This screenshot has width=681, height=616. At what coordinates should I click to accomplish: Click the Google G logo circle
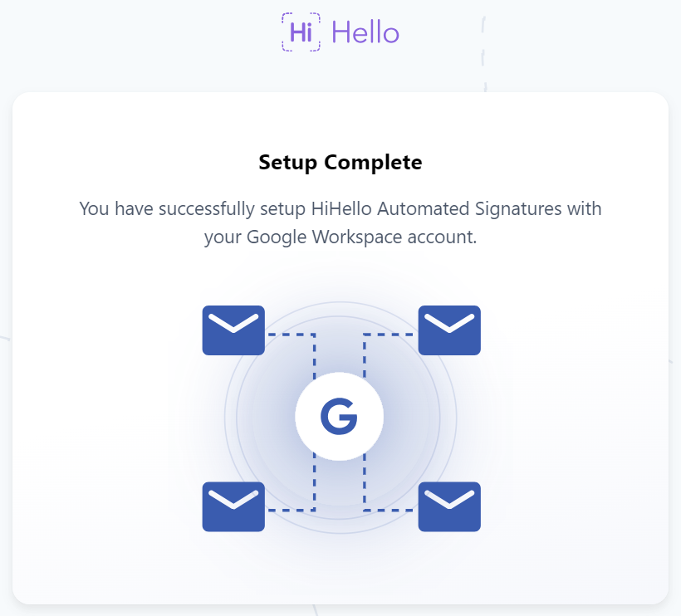[x=339, y=416]
